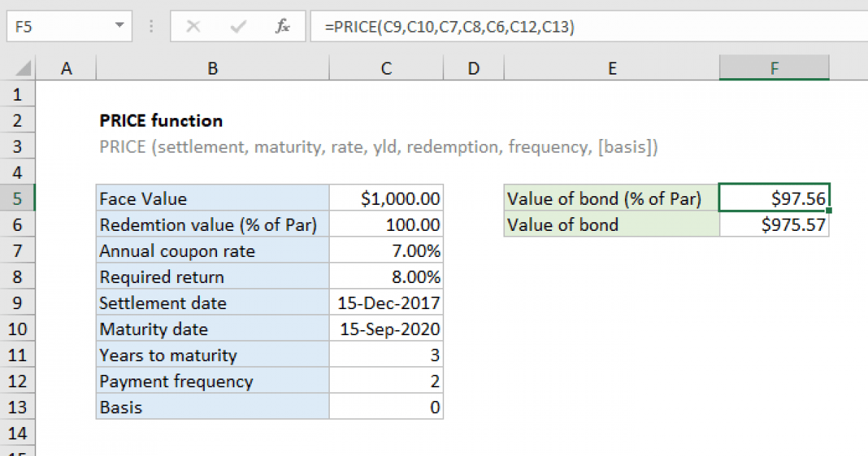The image size is (868, 456).
Task: Select the Basis value cell containing 0
Action: click(386, 407)
